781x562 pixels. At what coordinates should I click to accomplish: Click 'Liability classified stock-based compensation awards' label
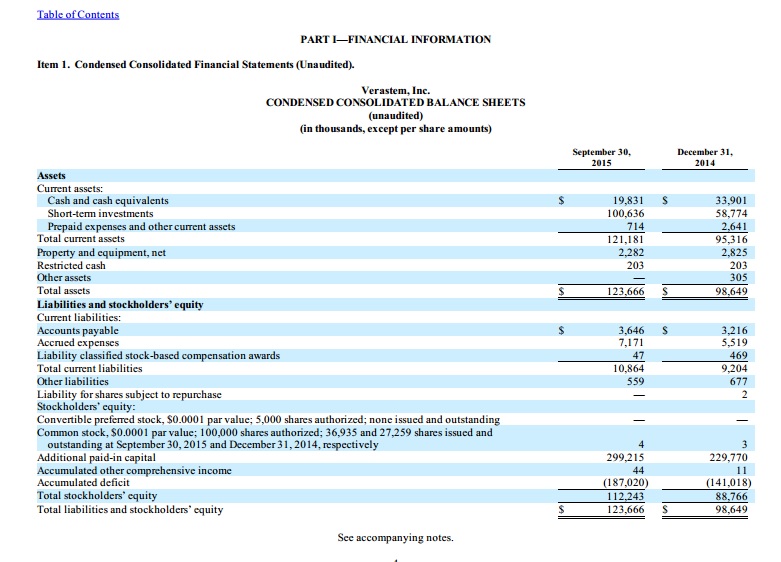click(x=158, y=356)
